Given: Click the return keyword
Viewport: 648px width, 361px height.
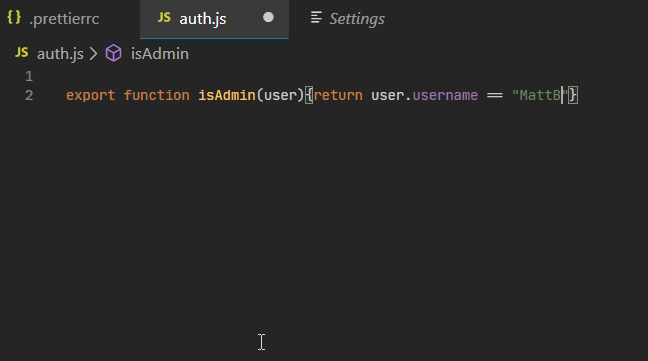Looking at the screenshot, I should click(x=338, y=95).
